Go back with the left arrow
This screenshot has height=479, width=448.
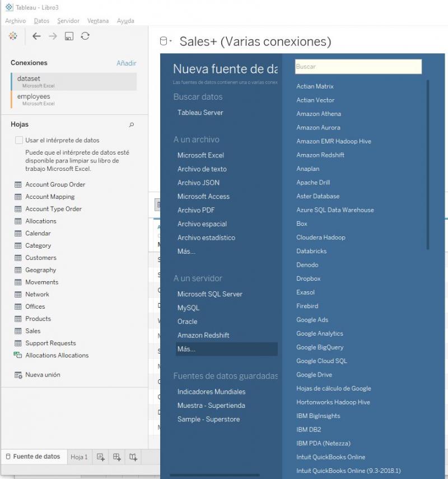tap(36, 36)
